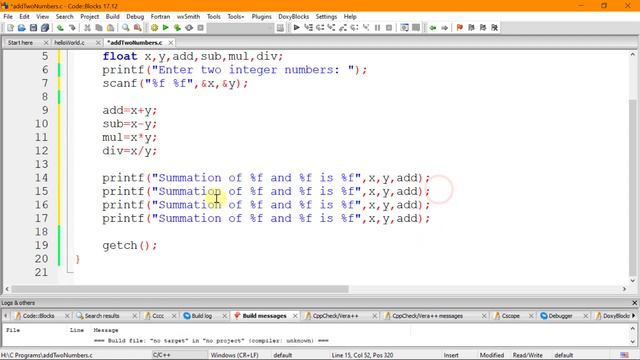This screenshot has height=360, width=640.
Task: Open the Build menu
Action: (113, 17)
